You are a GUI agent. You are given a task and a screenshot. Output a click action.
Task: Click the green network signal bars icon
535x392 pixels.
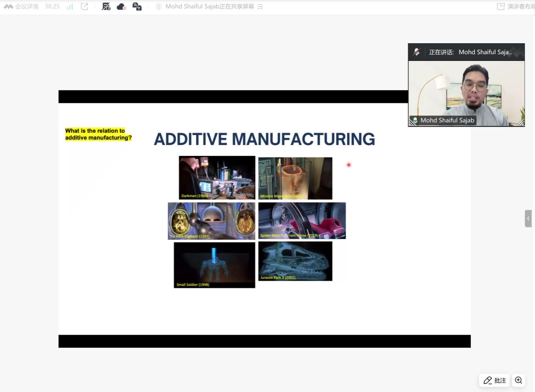[x=70, y=7]
